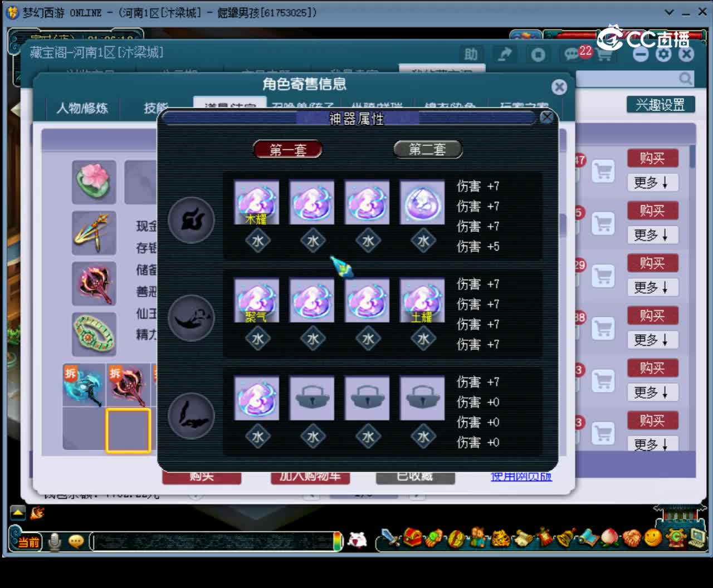The image size is (713, 588).
Task: Click the golden spear weapon icon
Action: 94,233
